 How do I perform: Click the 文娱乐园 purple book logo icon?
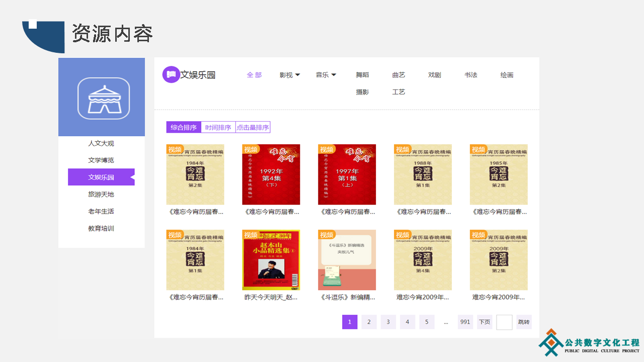[x=171, y=74]
